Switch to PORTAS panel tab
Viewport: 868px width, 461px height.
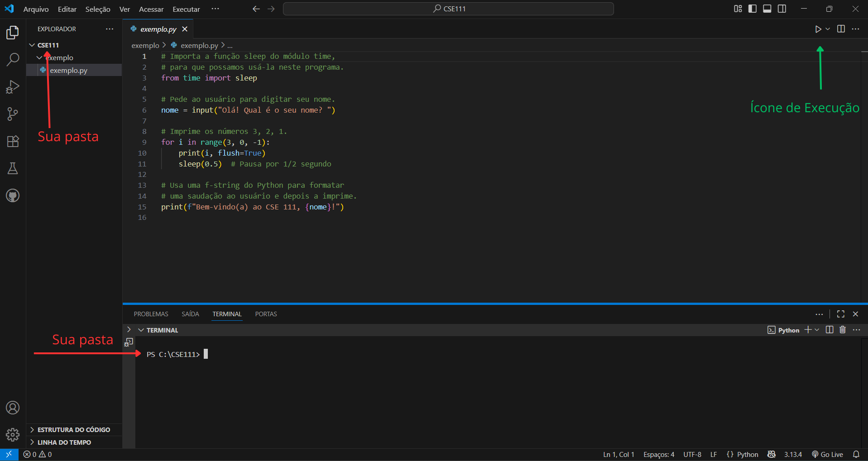[266, 314]
